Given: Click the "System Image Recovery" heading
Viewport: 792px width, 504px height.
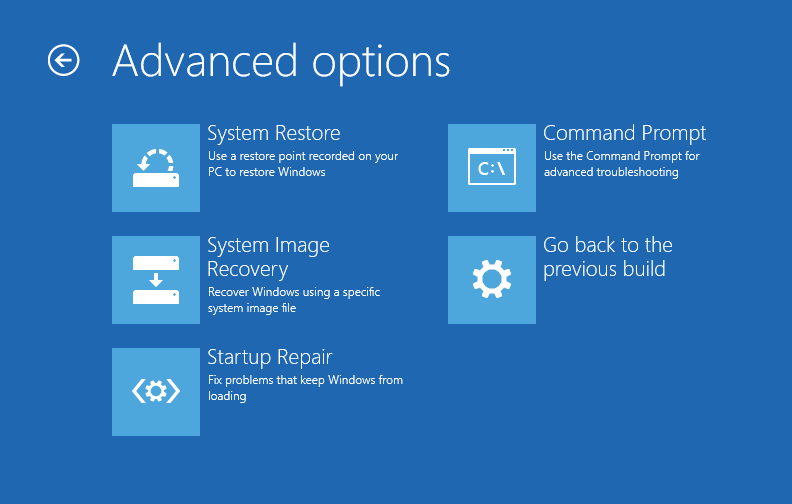Looking at the screenshot, I should (268, 258).
